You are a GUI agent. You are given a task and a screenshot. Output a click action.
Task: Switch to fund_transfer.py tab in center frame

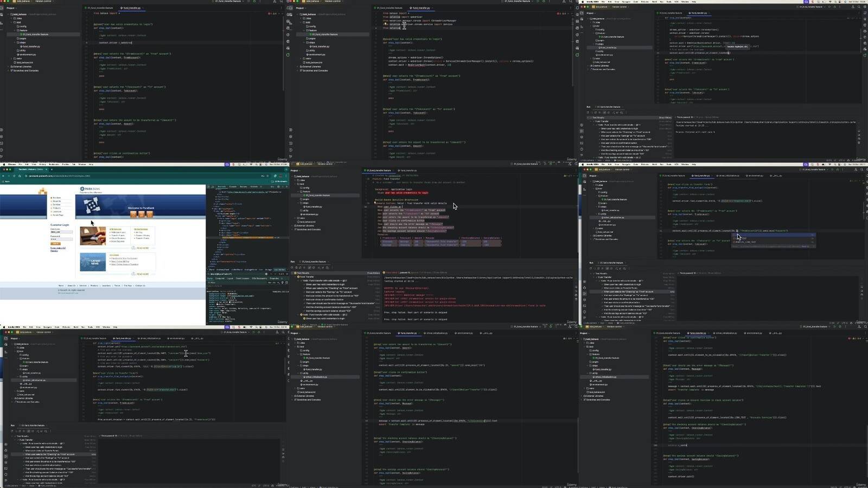coord(407,170)
